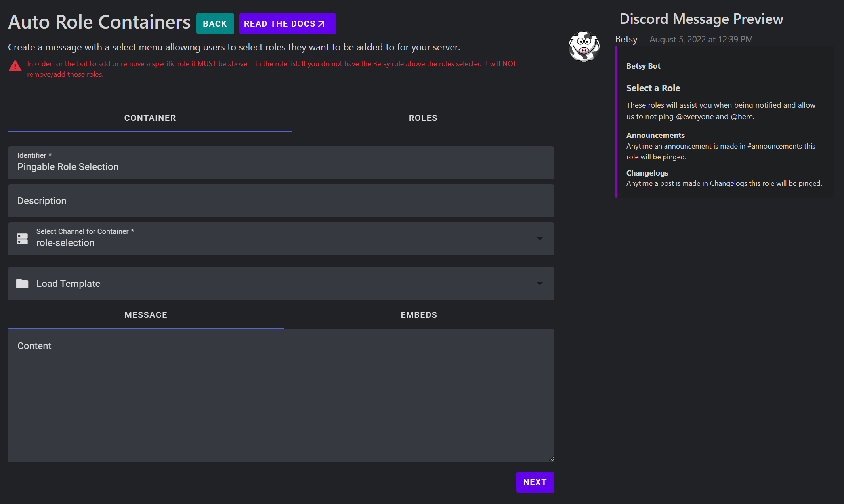Click the Select a Role embed title
844x504 pixels.
point(653,88)
